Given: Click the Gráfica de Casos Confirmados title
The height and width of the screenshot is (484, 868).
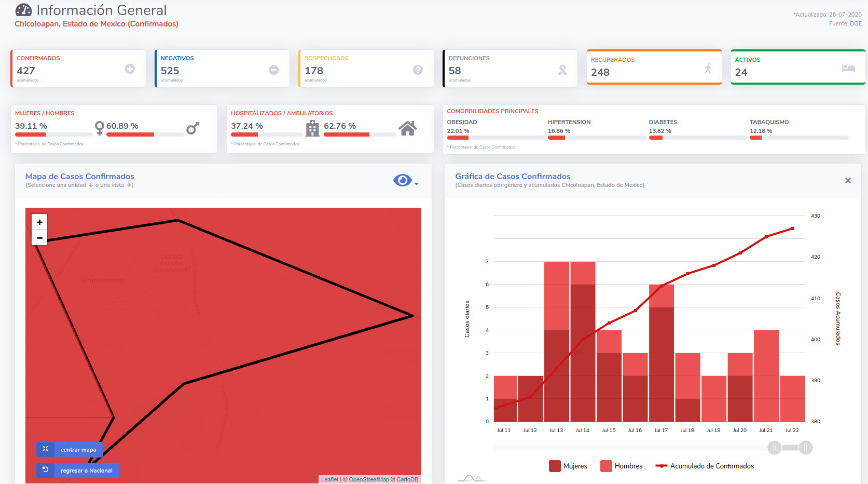Looking at the screenshot, I should click(x=513, y=177).
